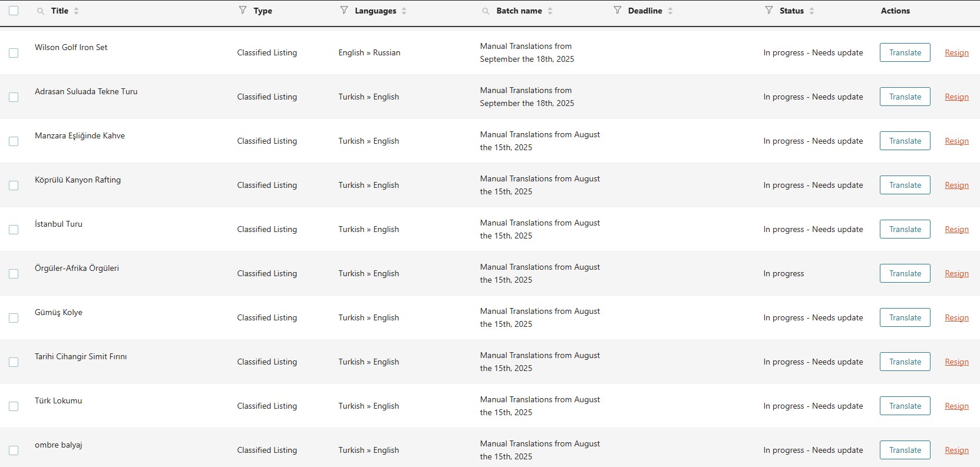Sort by Batch name using sort arrows

(550, 11)
